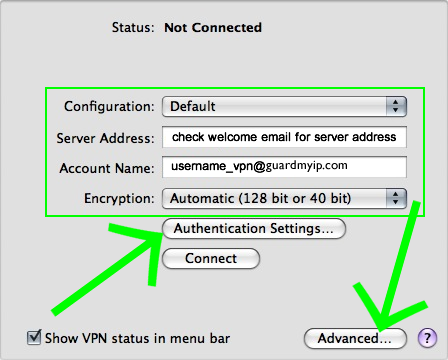This screenshot has width=448, height=360.
Task: Open Authentication Settings dialog
Action: coord(254,229)
